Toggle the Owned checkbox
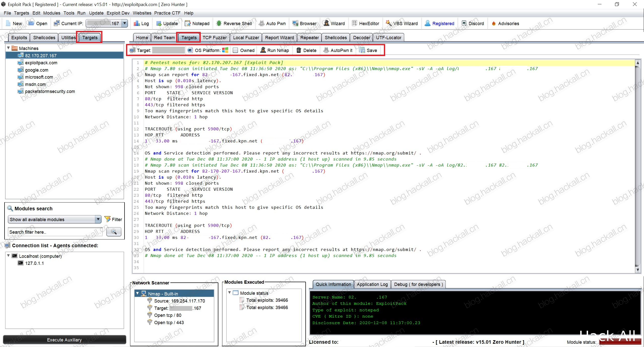This screenshot has width=644, height=347. click(235, 50)
